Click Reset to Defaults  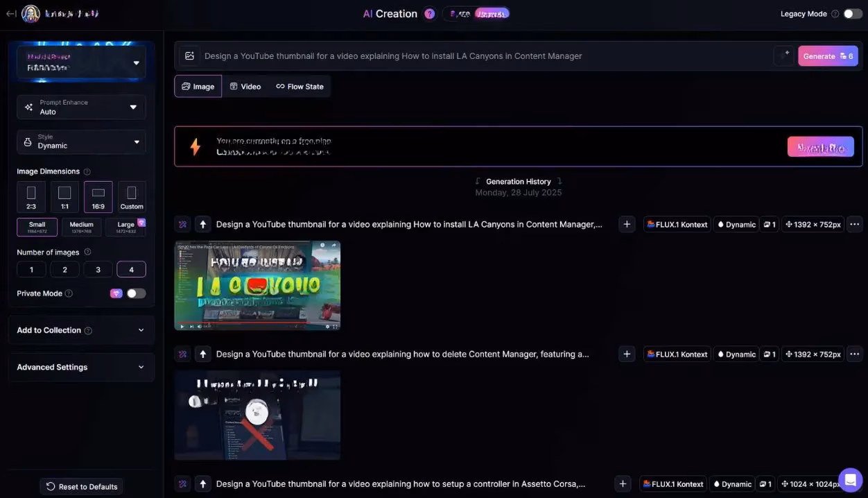[x=81, y=486]
